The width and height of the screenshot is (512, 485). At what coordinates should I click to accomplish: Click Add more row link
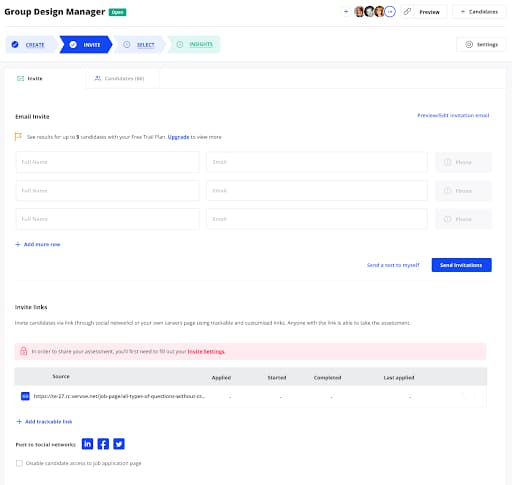coord(38,244)
